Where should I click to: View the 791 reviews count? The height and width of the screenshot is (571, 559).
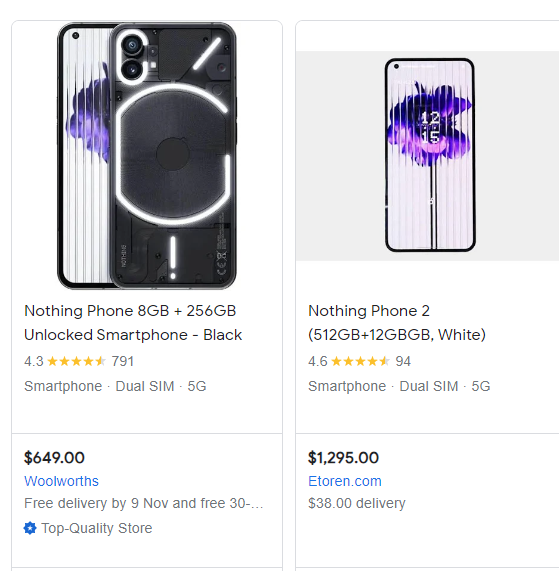(x=123, y=361)
